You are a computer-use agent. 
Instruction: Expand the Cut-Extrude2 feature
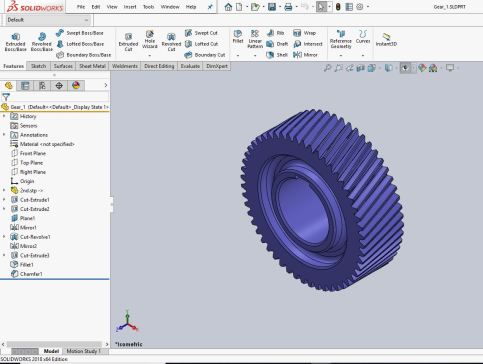click(4, 209)
